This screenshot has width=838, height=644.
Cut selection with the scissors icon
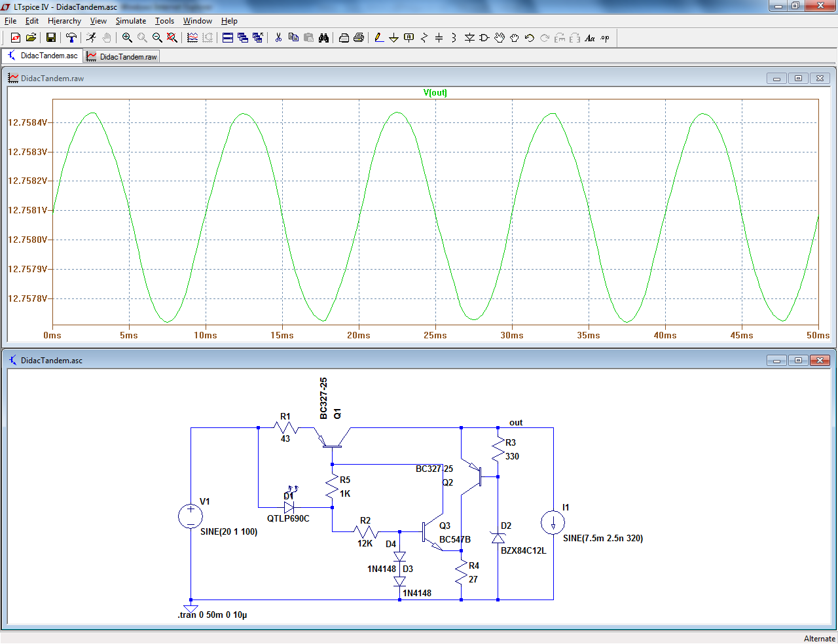pyautogui.click(x=278, y=38)
